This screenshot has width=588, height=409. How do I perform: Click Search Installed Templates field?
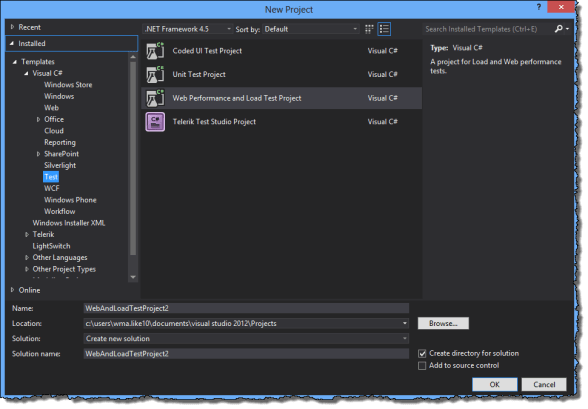488,29
